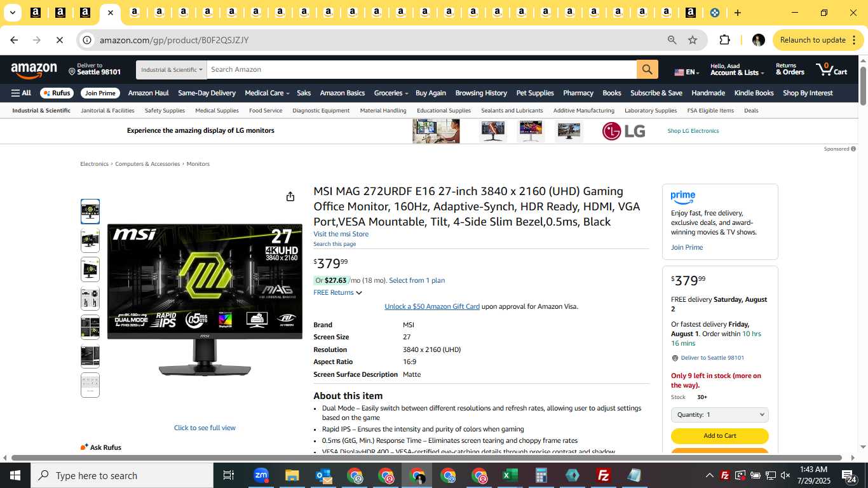
Task: Open Zoom from the taskbar
Action: 261,475
